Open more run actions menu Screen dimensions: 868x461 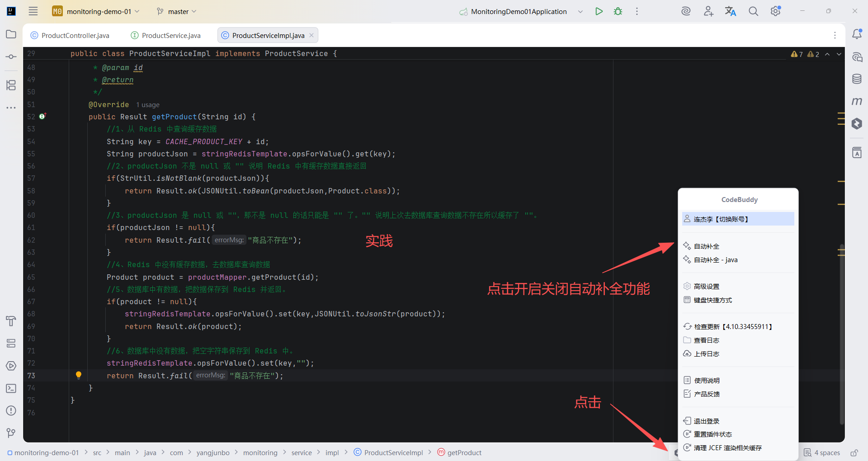[x=637, y=11]
